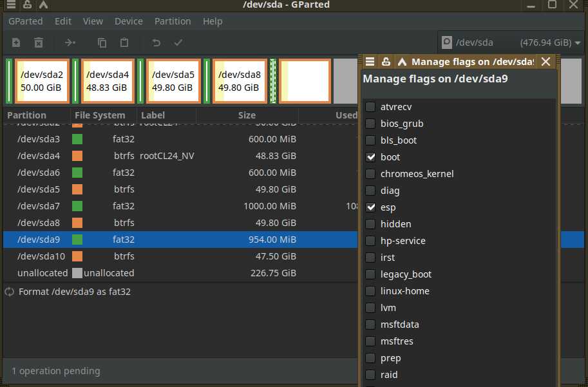Open the View menu
Image resolution: width=588 pixels, height=387 pixels.
pyautogui.click(x=93, y=21)
